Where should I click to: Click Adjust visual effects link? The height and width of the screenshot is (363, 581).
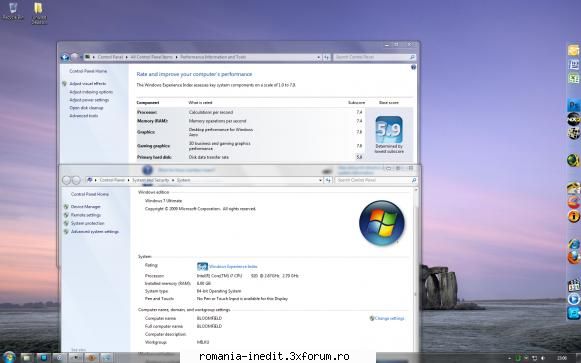tap(88, 84)
